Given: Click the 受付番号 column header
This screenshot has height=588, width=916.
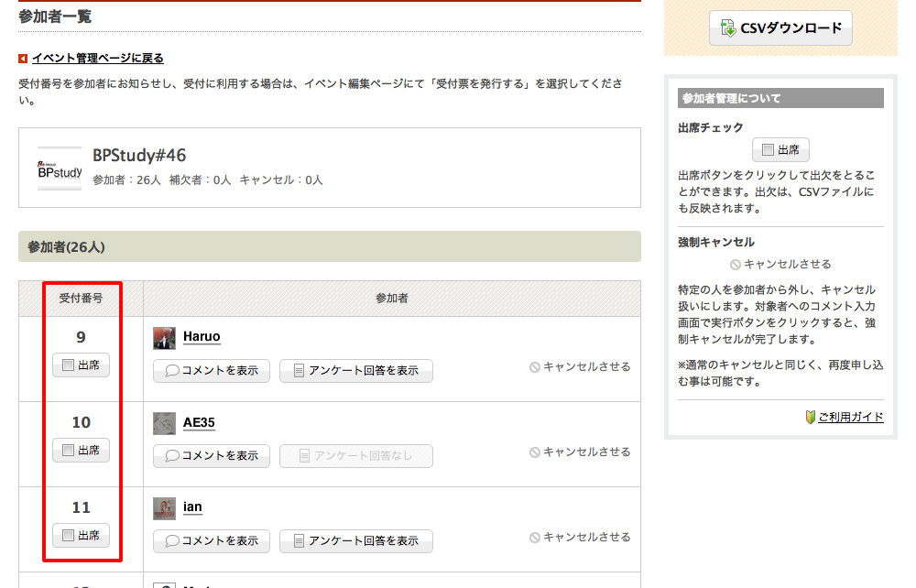Looking at the screenshot, I should click(x=82, y=299).
